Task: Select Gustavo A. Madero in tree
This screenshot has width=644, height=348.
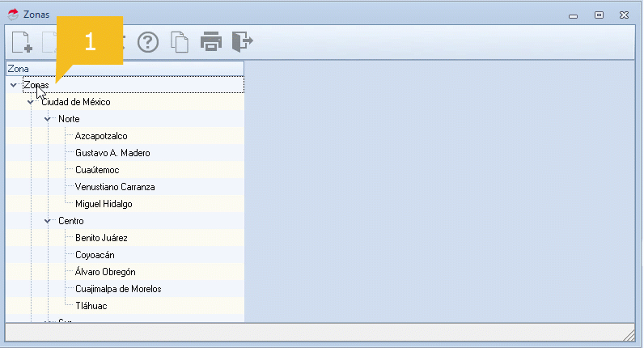Action: (112, 153)
